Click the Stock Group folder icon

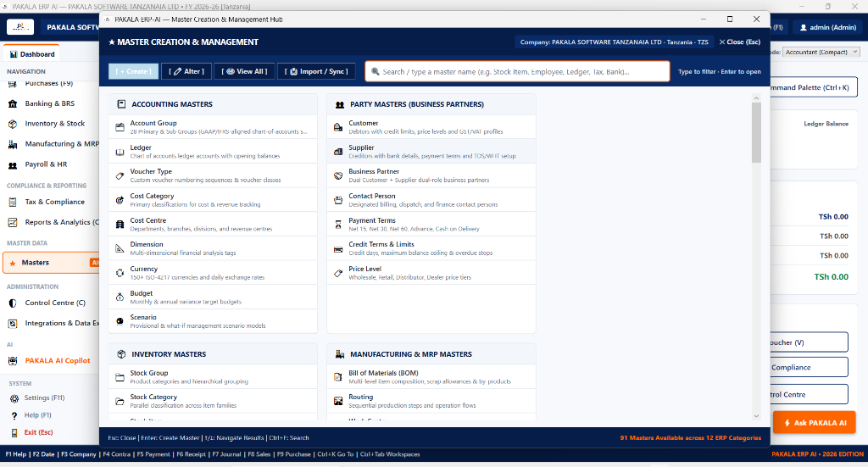tap(120, 377)
